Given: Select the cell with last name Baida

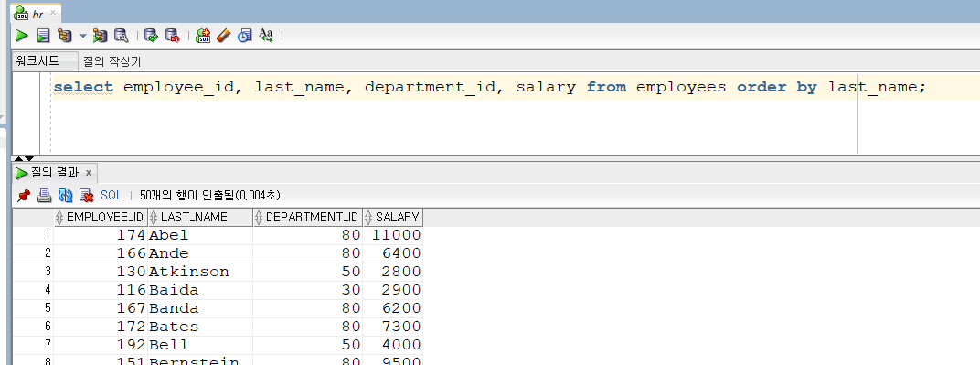Looking at the screenshot, I should click(x=200, y=290).
